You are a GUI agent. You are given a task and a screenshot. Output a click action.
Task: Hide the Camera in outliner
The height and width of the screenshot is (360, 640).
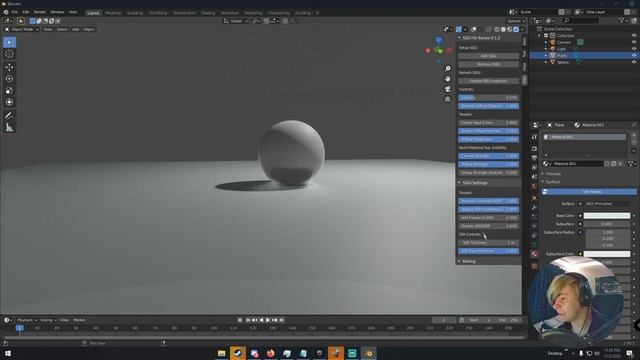pos(634,42)
